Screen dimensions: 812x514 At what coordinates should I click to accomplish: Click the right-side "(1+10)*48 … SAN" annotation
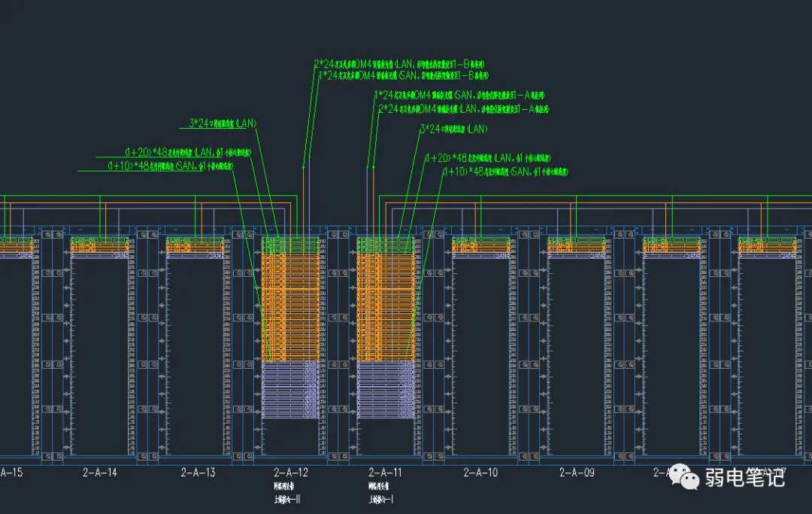(505, 172)
